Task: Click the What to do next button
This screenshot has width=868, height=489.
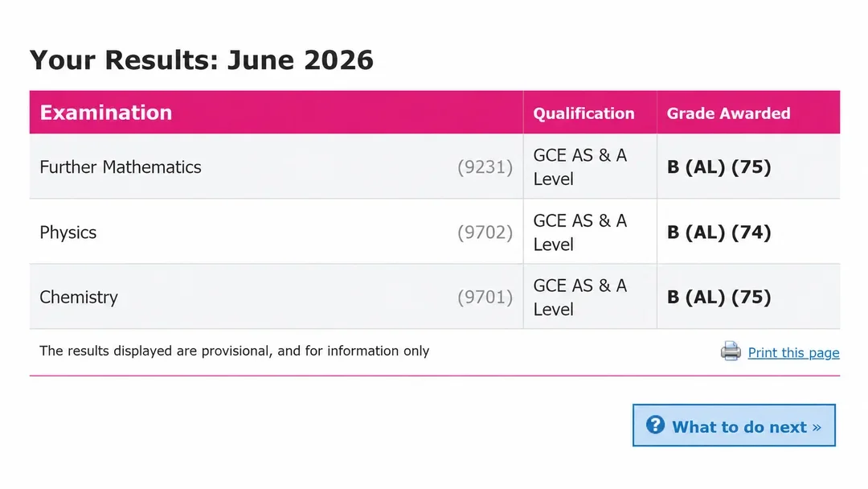Action: (734, 425)
